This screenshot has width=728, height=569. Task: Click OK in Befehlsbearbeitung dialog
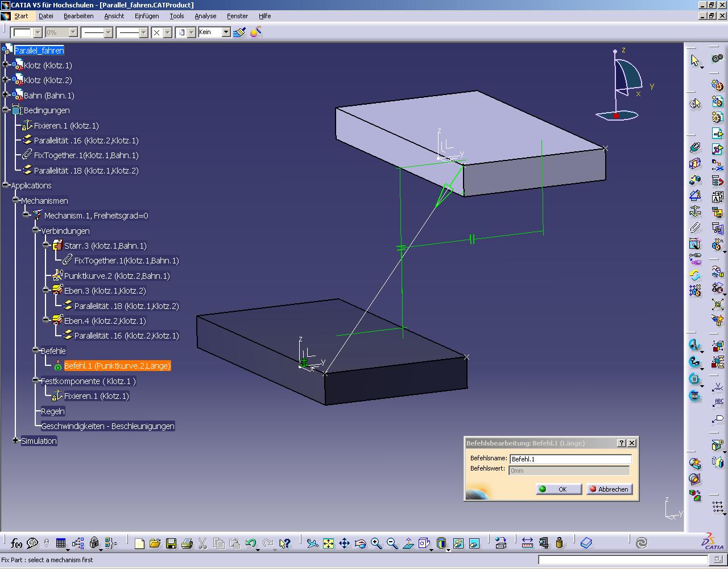pyautogui.click(x=559, y=489)
